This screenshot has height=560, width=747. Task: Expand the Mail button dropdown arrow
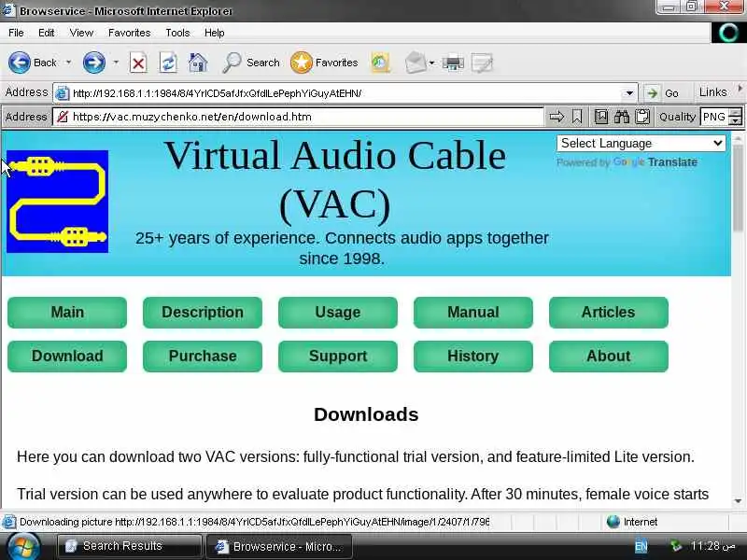431,63
